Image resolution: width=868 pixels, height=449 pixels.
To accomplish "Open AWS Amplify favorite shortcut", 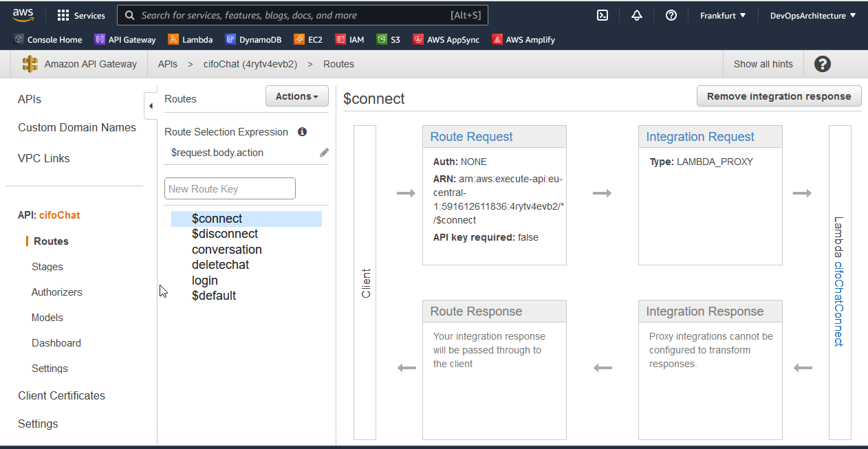I will [523, 40].
